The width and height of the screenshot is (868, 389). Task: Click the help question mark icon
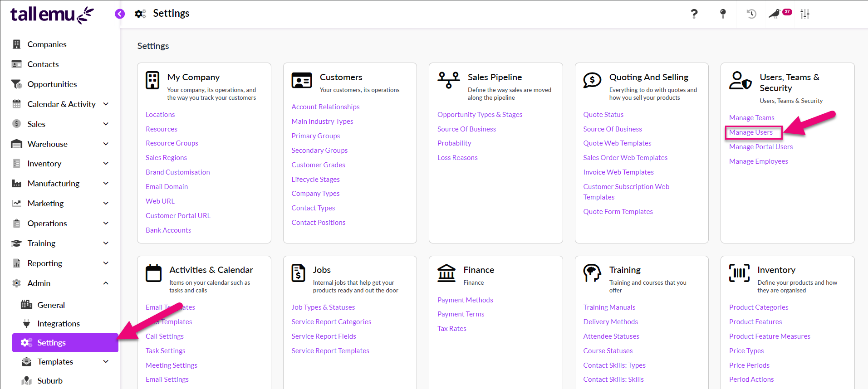click(x=694, y=14)
